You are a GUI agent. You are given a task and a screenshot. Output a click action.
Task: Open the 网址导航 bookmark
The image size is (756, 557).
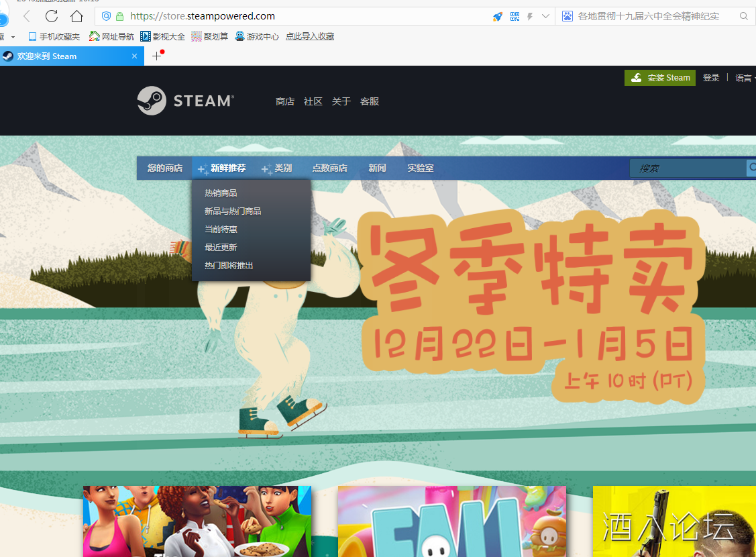click(111, 37)
